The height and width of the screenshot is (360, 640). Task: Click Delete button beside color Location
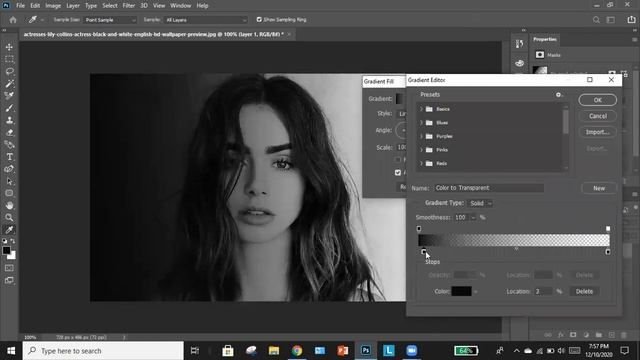pos(584,291)
